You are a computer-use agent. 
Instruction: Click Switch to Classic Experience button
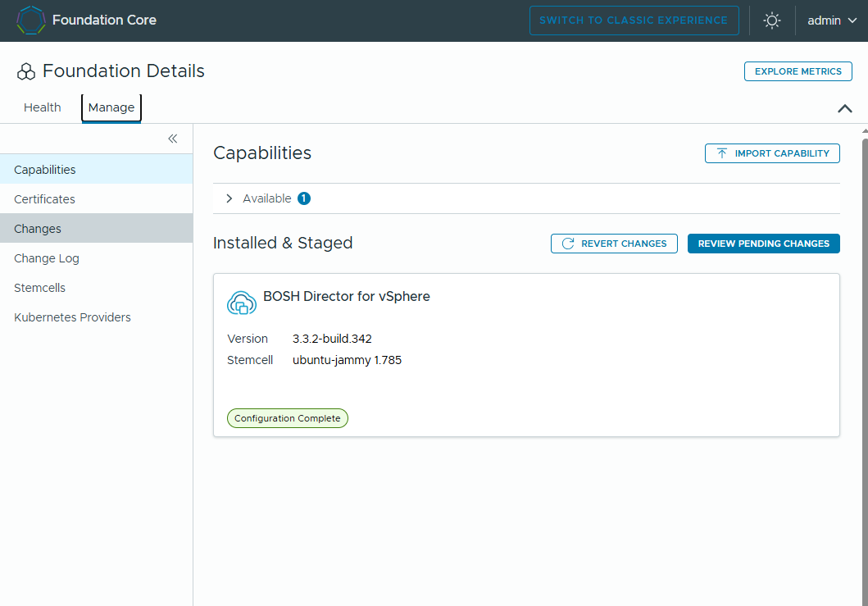pos(634,21)
